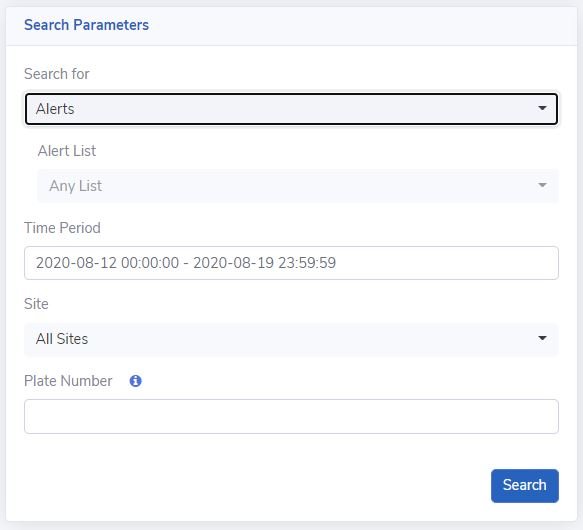
Task: Click the caret arrow on Alerts dropdown
Action: pos(542,108)
